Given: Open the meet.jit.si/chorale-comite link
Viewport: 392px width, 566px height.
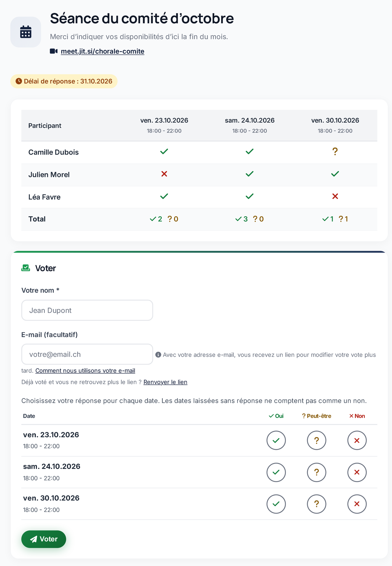Looking at the screenshot, I should pyautogui.click(x=102, y=51).
